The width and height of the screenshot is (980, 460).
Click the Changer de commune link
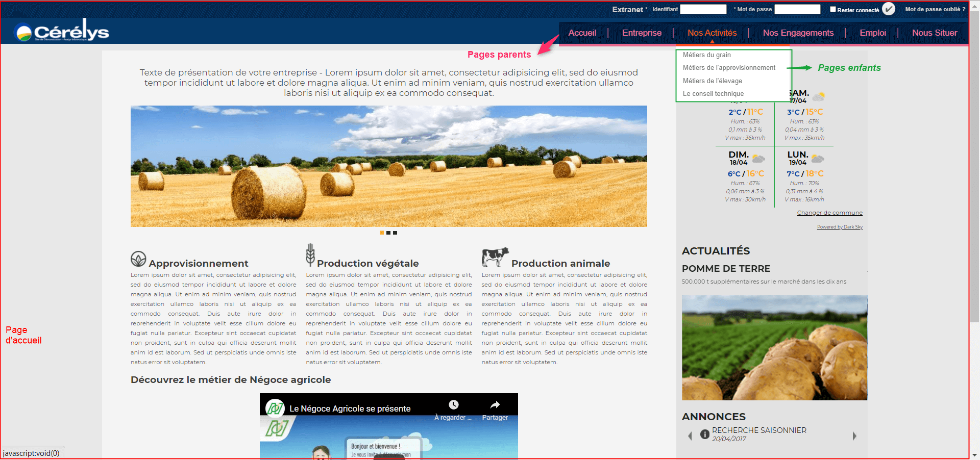point(829,213)
